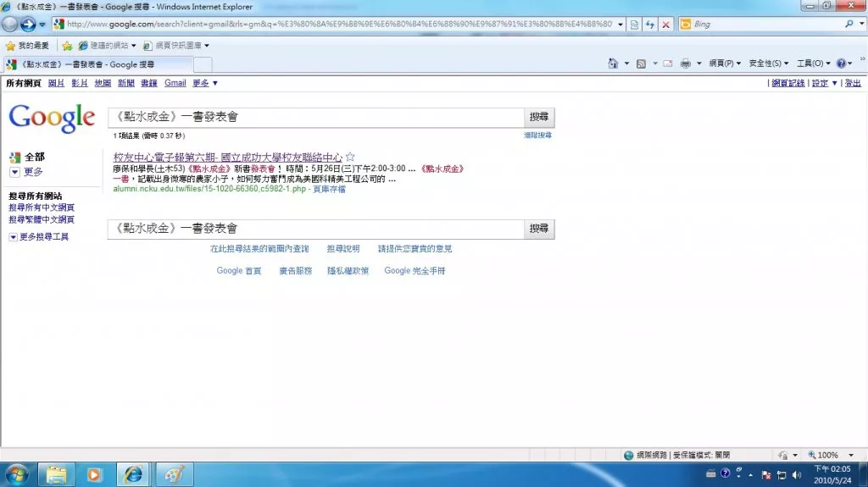Click the 地圖 maps link

(x=103, y=83)
